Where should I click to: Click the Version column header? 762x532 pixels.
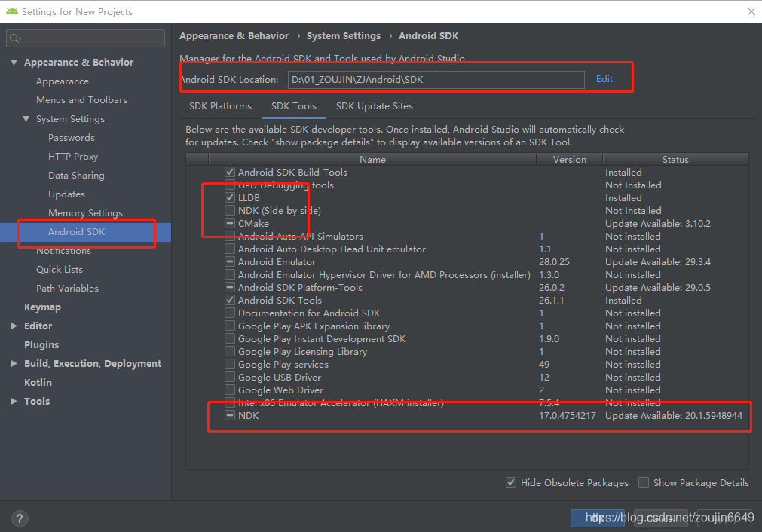pyautogui.click(x=570, y=159)
